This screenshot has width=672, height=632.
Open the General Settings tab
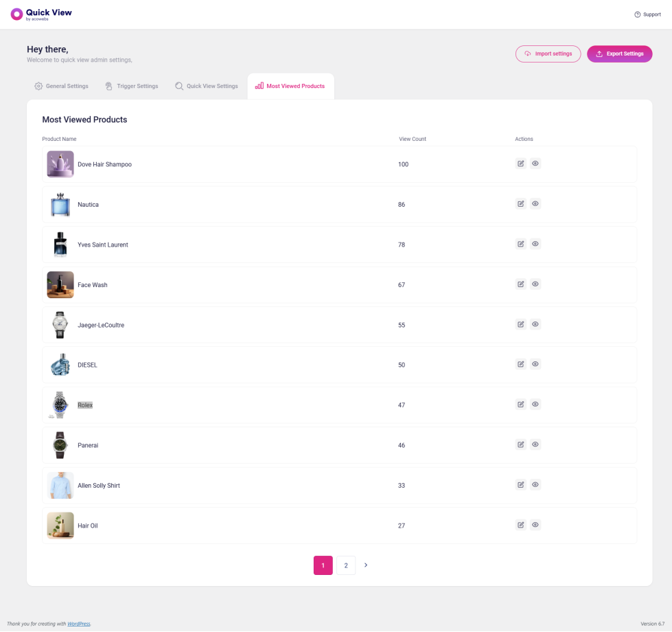tap(61, 86)
